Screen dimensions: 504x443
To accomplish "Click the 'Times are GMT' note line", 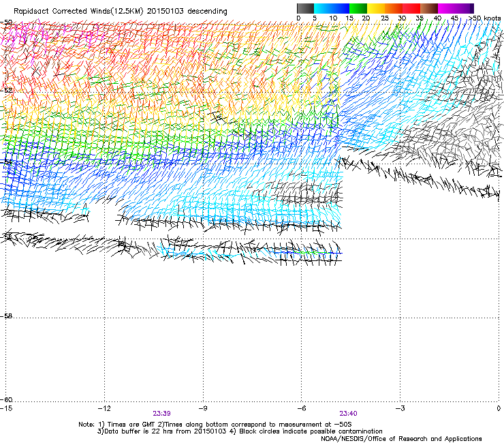I will (215, 425).
